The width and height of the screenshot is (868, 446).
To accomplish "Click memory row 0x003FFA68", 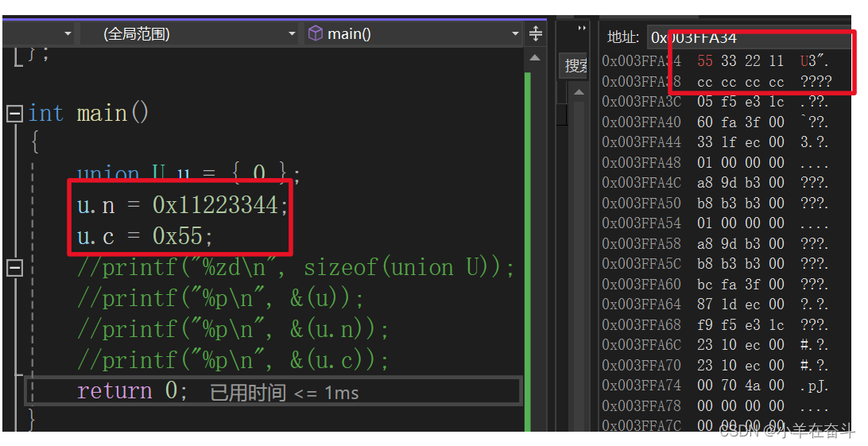I will click(715, 325).
